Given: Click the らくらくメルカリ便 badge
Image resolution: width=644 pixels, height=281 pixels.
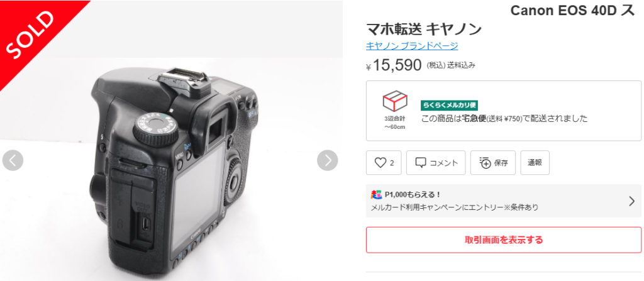Looking at the screenshot, I should click(x=449, y=105).
